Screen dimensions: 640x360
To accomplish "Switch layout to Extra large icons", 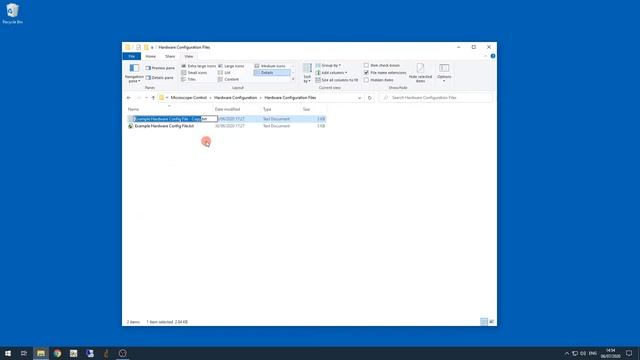I will 198,66.
